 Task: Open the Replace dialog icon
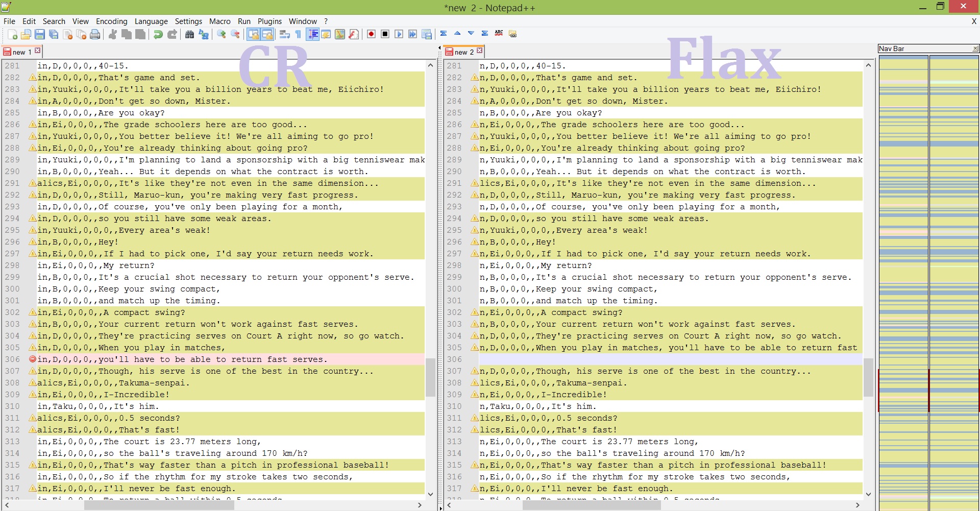(204, 34)
